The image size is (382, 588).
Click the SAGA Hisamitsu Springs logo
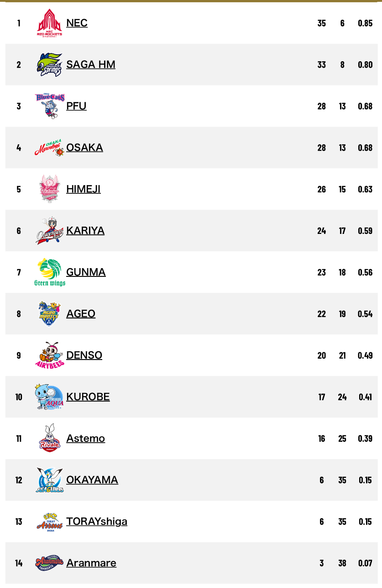click(50, 65)
